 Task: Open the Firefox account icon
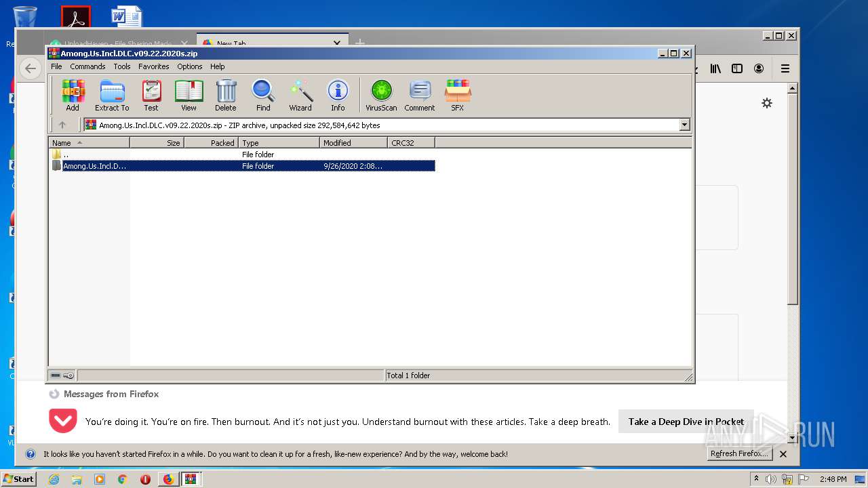click(x=759, y=68)
